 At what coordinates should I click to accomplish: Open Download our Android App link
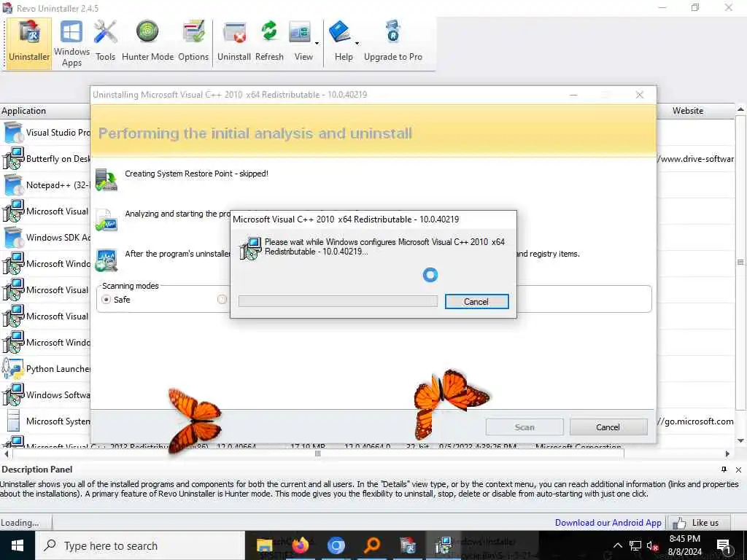[x=608, y=523]
